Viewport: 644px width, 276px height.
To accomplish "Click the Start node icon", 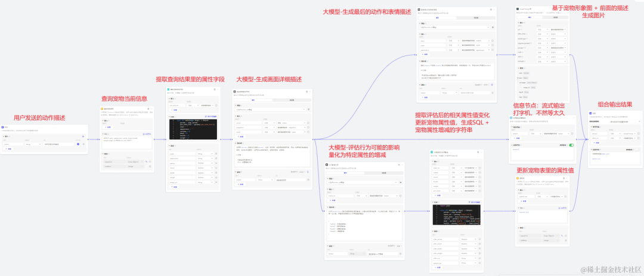I will pos(2,127).
